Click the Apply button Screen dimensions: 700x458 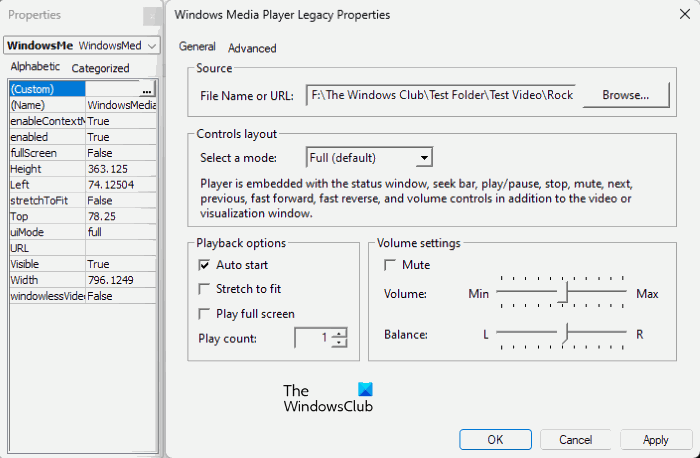tap(656, 440)
